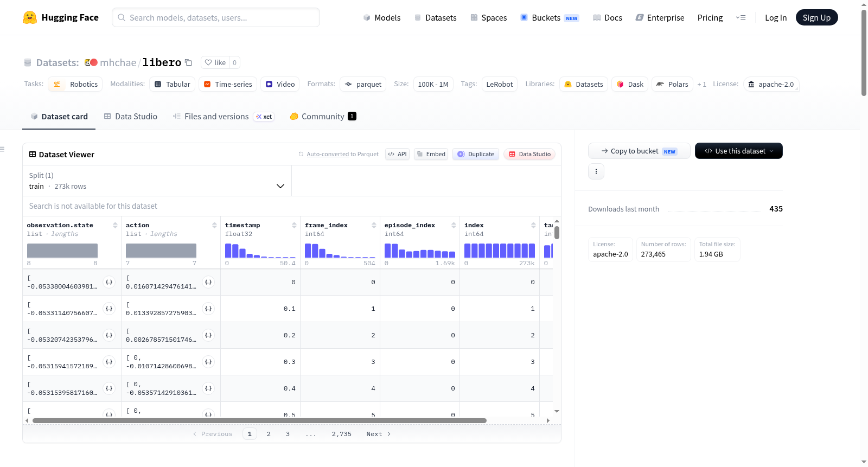The image size is (868, 467).
Task: Open the left sidebar toggle icon
Action: click(x=2, y=149)
